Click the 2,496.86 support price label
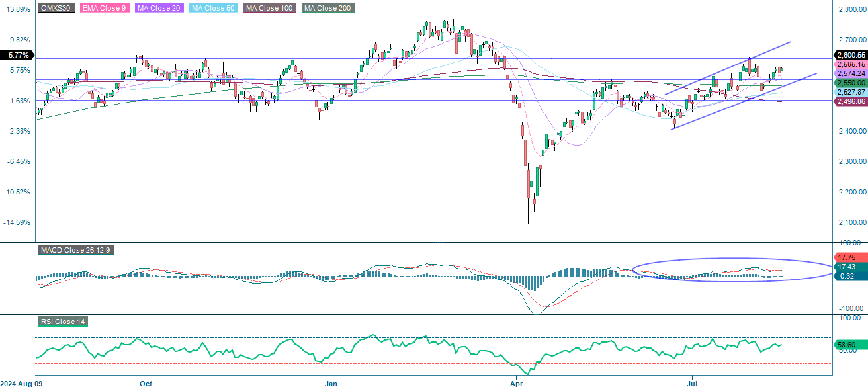Screen dimensions: 868x387 click(x=850, y=101)
